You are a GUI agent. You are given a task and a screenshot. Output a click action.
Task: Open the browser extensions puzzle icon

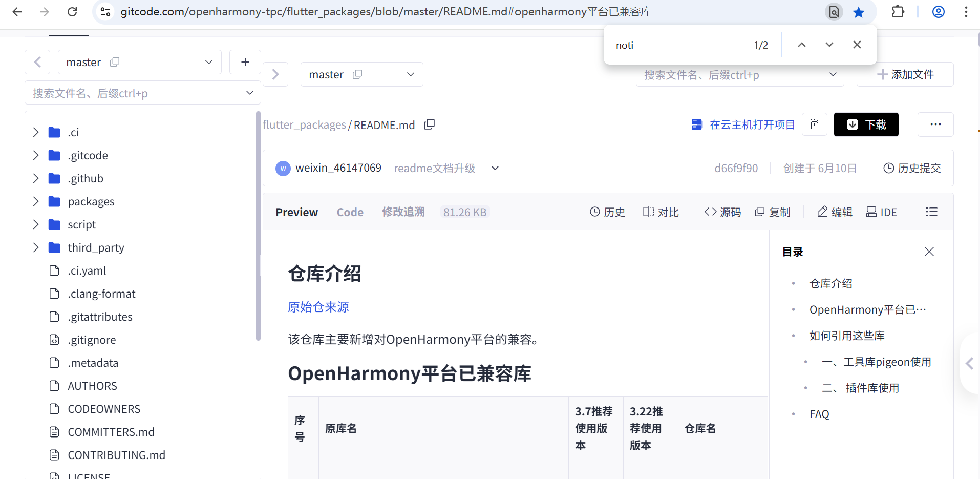click(898, 12)
